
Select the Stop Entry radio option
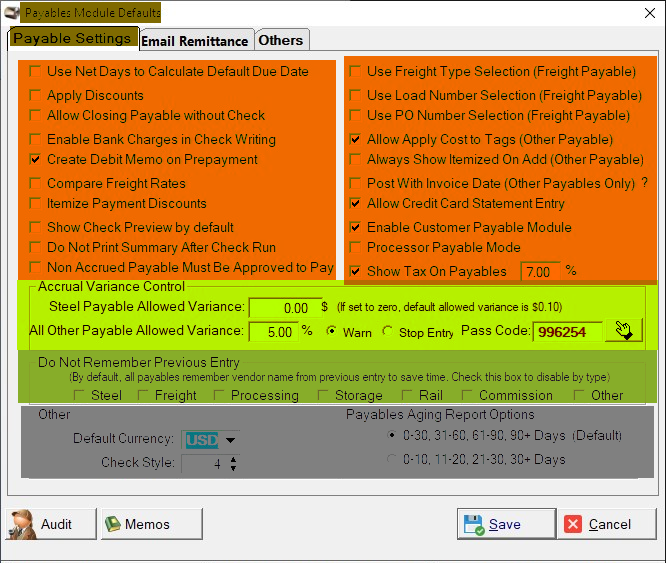(387, 331)
